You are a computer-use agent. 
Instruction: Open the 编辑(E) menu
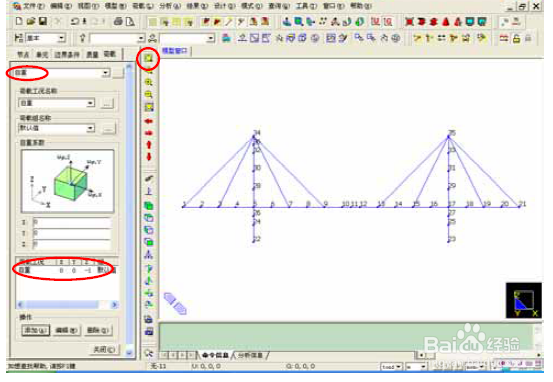61,6
